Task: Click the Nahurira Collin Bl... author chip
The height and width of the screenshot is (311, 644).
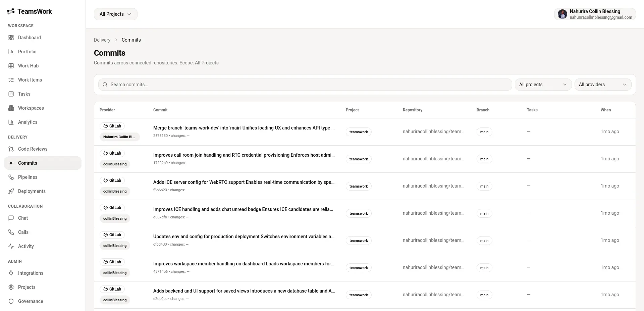Action: pos(119,137)
